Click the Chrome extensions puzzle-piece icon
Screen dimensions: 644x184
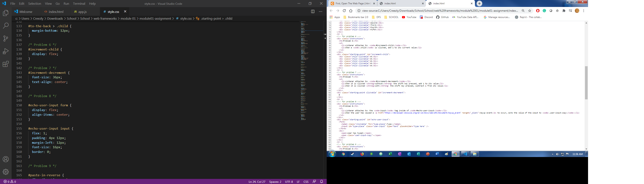click(x=564, y=11)
